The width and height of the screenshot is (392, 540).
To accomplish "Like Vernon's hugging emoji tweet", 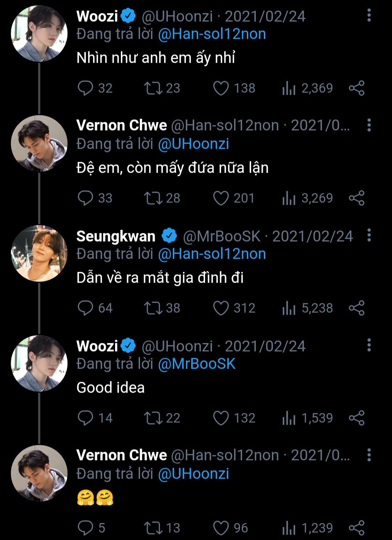I will pos(221,528).
